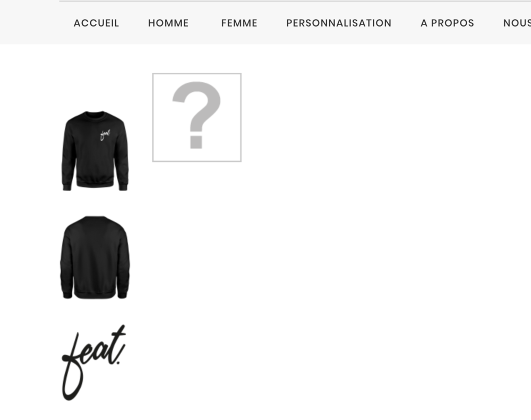Viewport: 531px width, 420px height.
Task: Choose the feat. logo thumbnail
Action: click(x=94, y=363)
